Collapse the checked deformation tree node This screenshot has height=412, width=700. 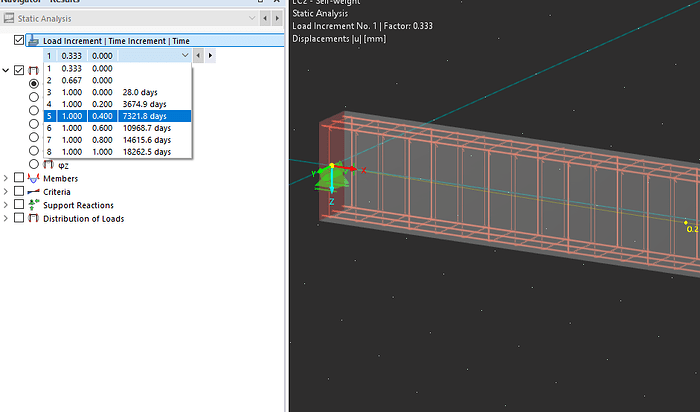[x=6, y=70]
